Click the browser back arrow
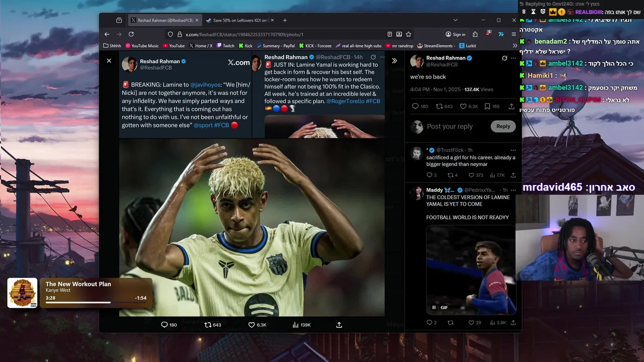The image size is (644, 362). click(107, 34)
